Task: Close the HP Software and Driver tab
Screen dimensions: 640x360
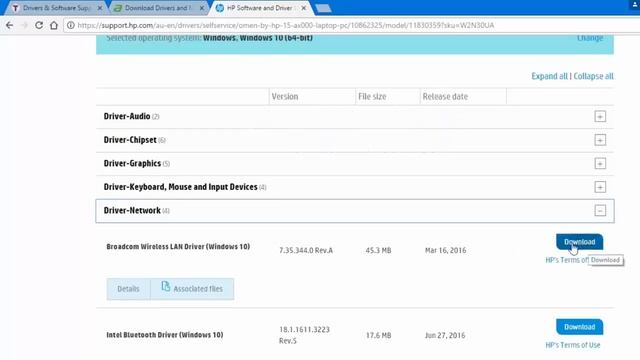Action: pos(303,8)
